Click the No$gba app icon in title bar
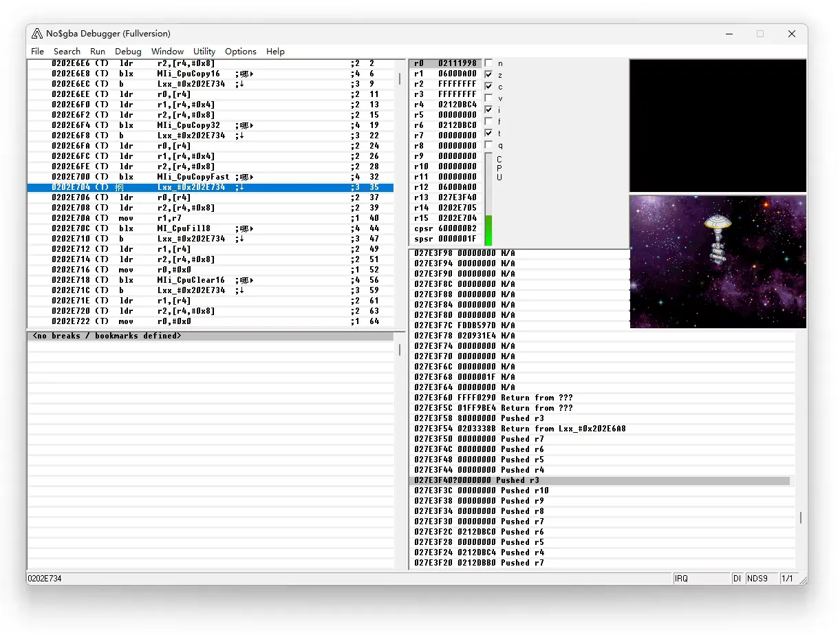Image resolution: width=840 pixels, height=633 pixels. tap(38, 34)
